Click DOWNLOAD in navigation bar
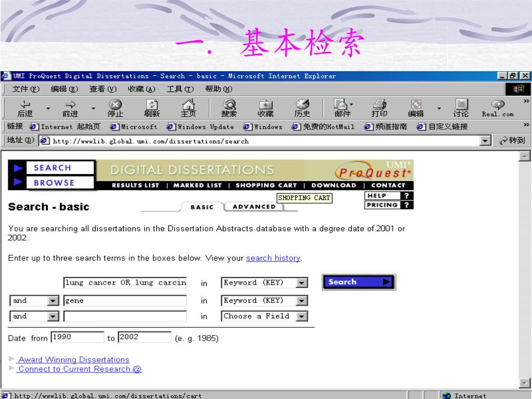This screenshot has width=532, height=399. 334,185
